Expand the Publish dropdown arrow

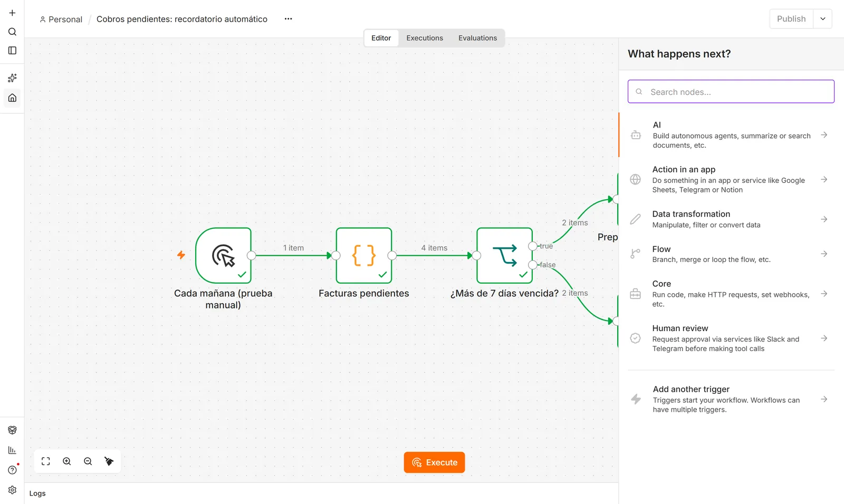pos(822,19)
